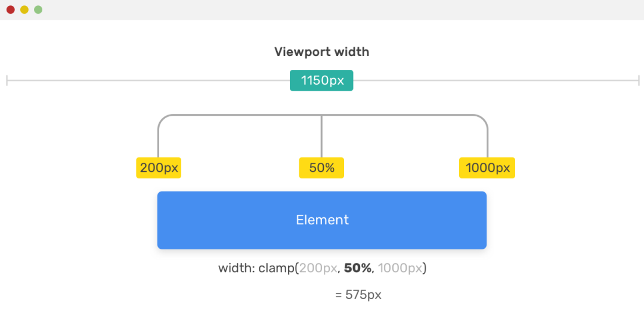The image size is (644, 321).
Task: Click the yellow 50% label
Action: click(321, 168)
